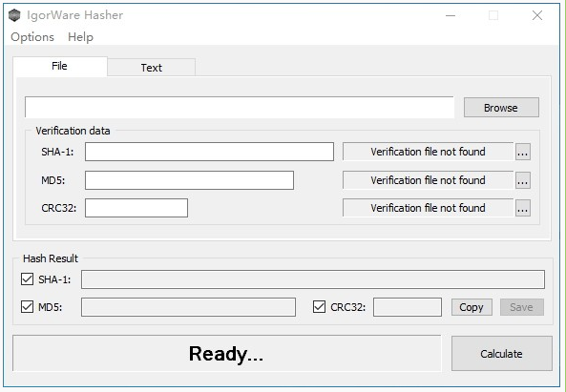Click MD5 'Verification file not found' status
This screenshot has height=392, width=566.
(x=428, y=180)
